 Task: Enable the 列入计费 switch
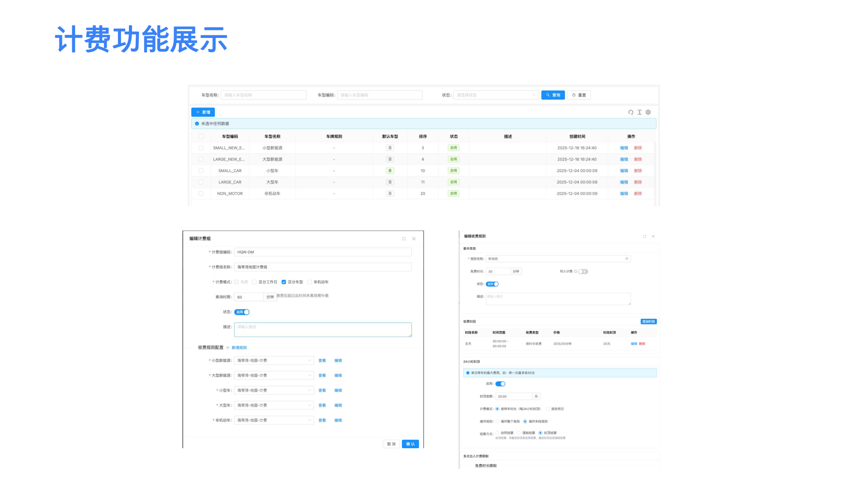click(x=583, y=272)
